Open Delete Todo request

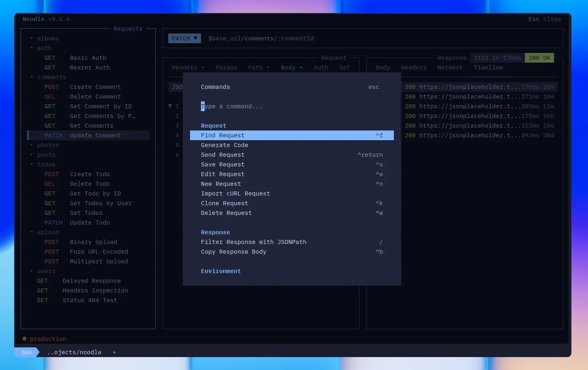[x=88, y=184]
